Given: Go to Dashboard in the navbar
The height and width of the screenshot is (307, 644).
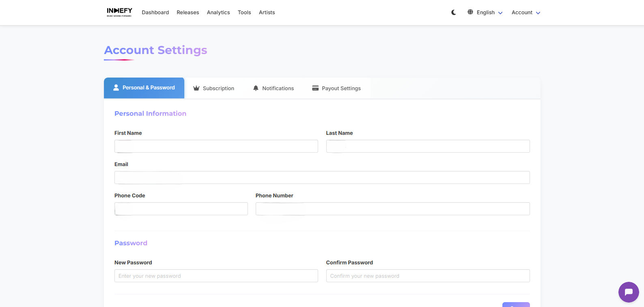Looking at the screenshot, I should pos(155,13).
